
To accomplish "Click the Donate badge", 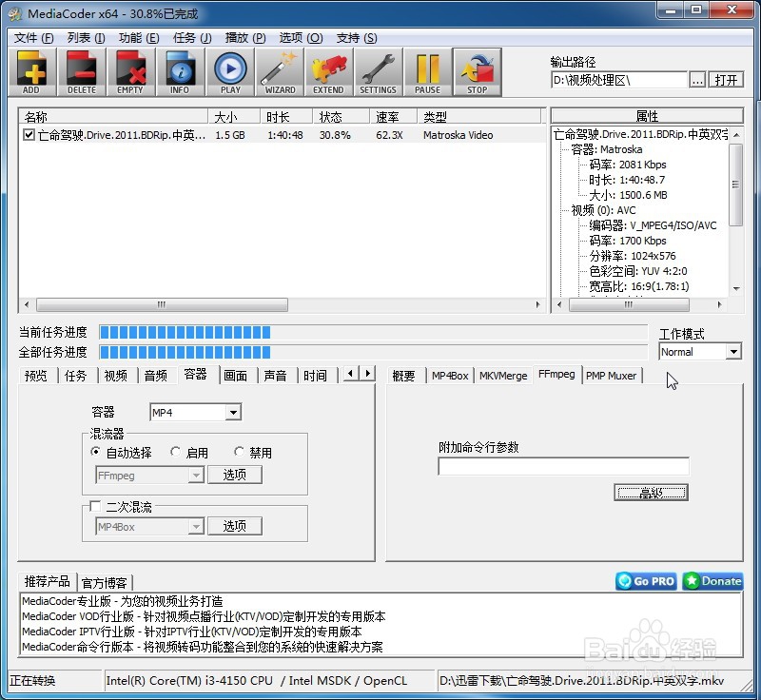I will 712,581.
